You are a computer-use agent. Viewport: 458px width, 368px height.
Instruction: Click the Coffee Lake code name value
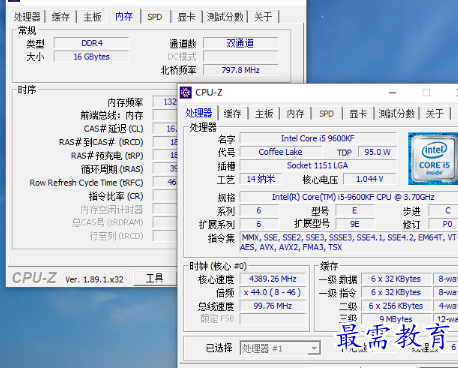(281, 152)
